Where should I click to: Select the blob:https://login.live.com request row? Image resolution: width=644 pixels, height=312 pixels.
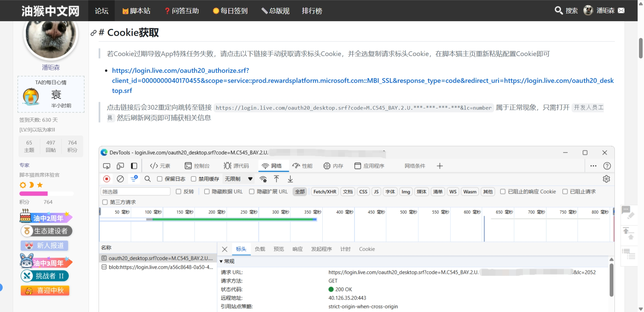158,267
